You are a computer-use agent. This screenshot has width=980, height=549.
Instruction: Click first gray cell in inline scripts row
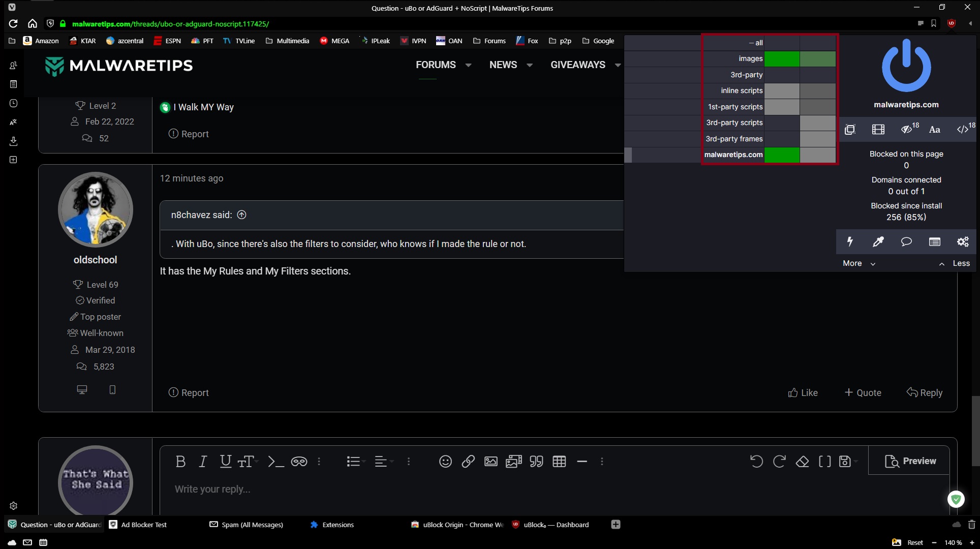pyautogui.click(x=782, y=91)
